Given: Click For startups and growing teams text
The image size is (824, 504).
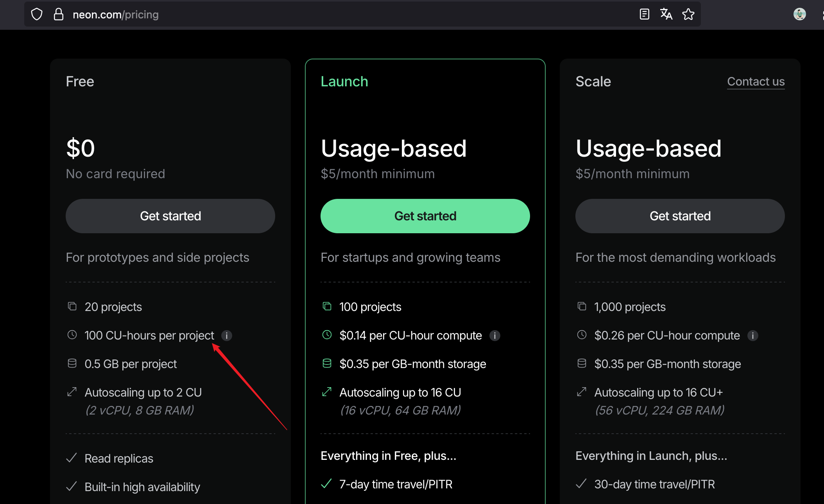Looking at the screenshot, I should pyautogui.click(x=410, y=257).
